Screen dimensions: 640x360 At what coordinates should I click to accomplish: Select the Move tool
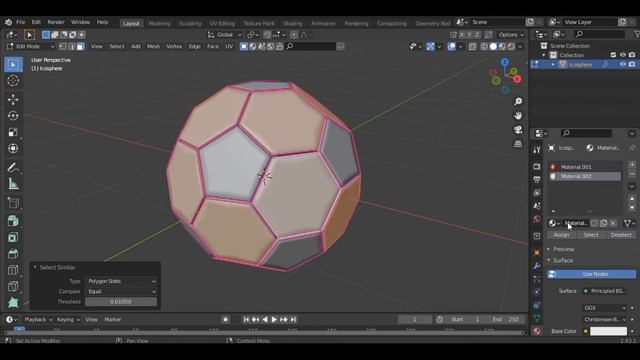click(x=13, y=100)
